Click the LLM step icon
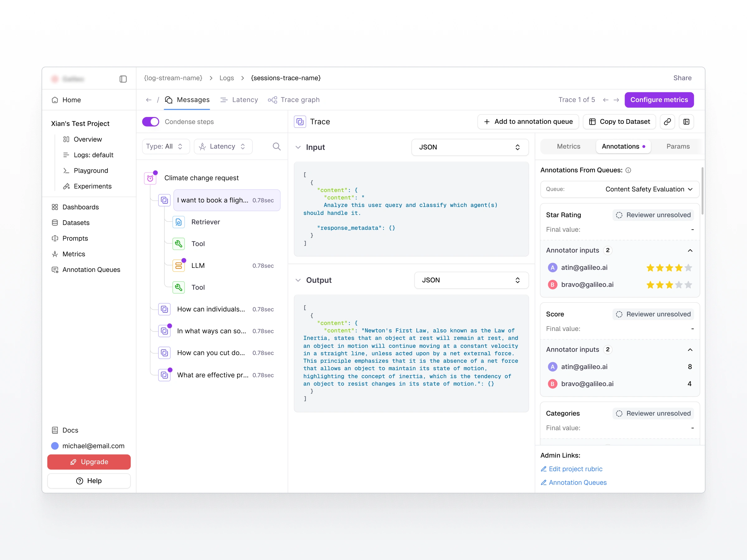This screenshot has width=747, height=560. [x=178, y=265]
